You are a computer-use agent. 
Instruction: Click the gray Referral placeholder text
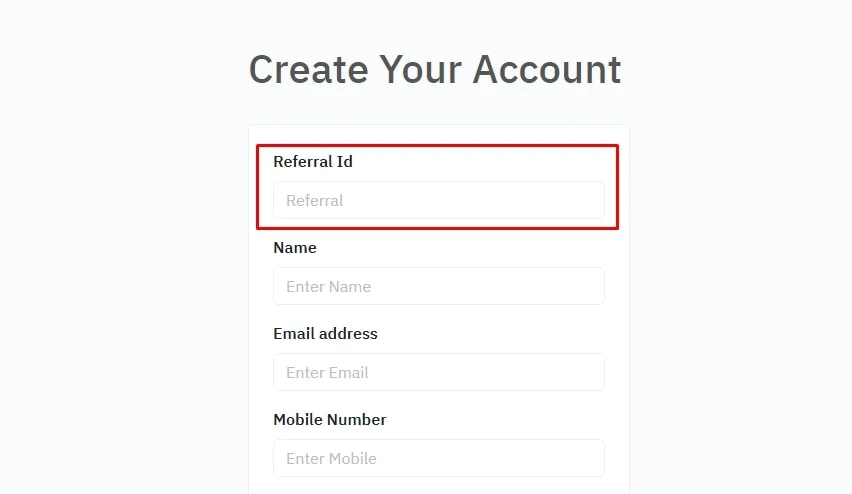(x=315, y=201)
